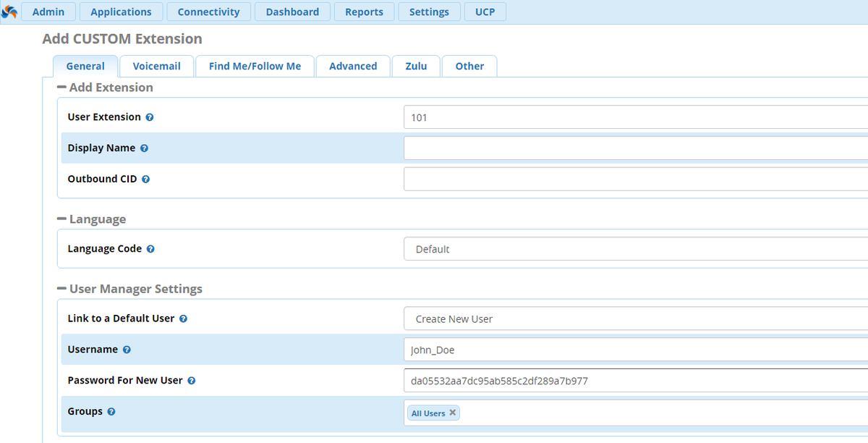This screenshot has height=443, width=868.
Task: Switch to the Voicemail tab
Action: [156, 66]
